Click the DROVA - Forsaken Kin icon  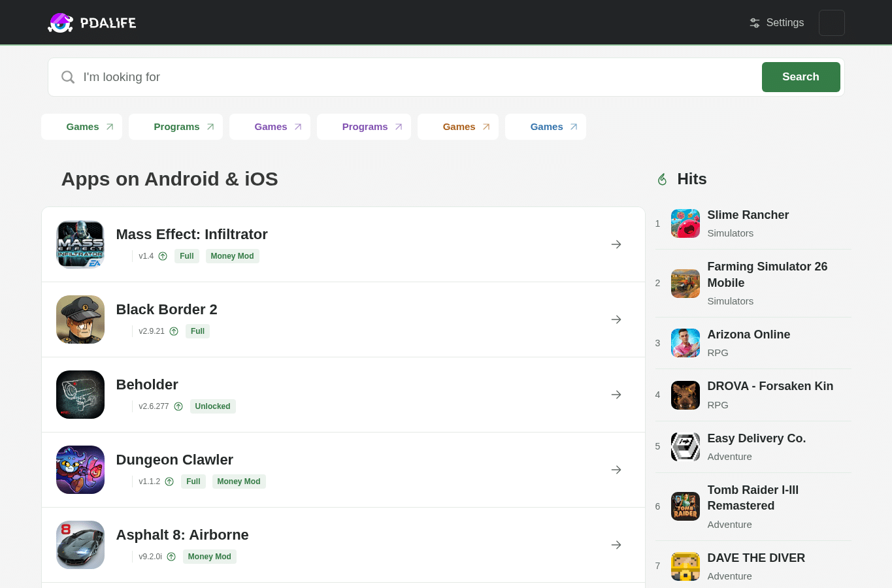[686, 395]
